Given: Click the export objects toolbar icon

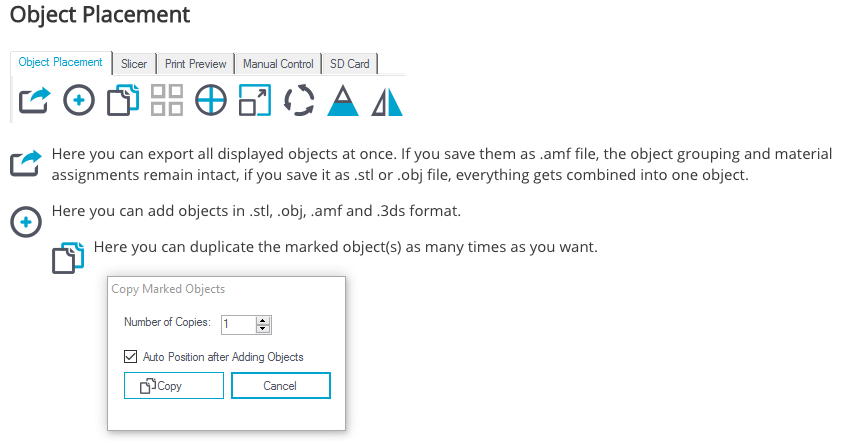Looking at the screenshot, I should [x=35, y=100].
